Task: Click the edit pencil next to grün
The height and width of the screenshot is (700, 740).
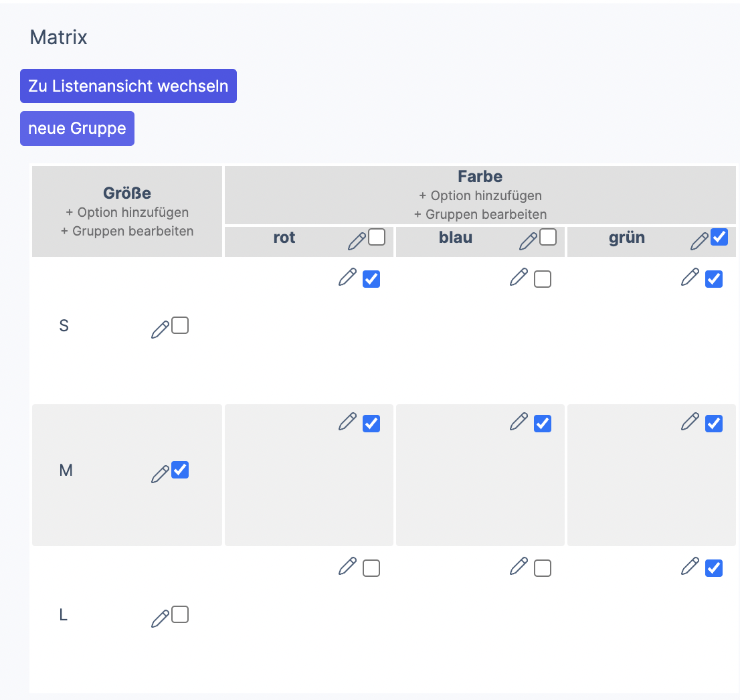Action: point(699,241)
